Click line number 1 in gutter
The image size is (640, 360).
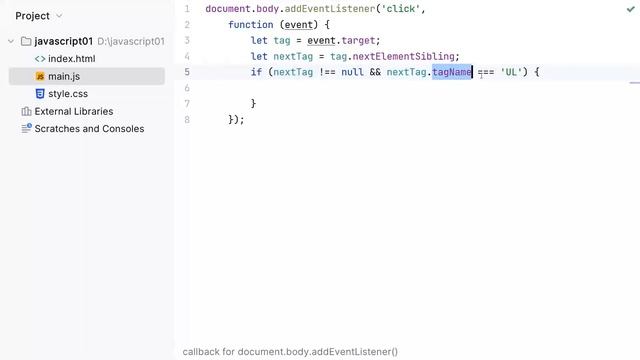point(187,9)
